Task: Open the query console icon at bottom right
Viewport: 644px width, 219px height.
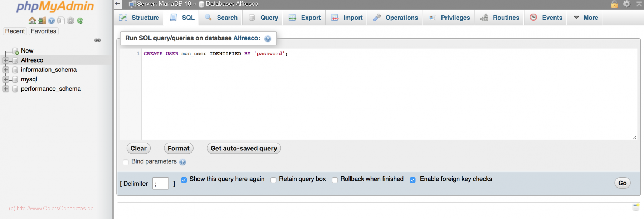Action: point(636,207)
